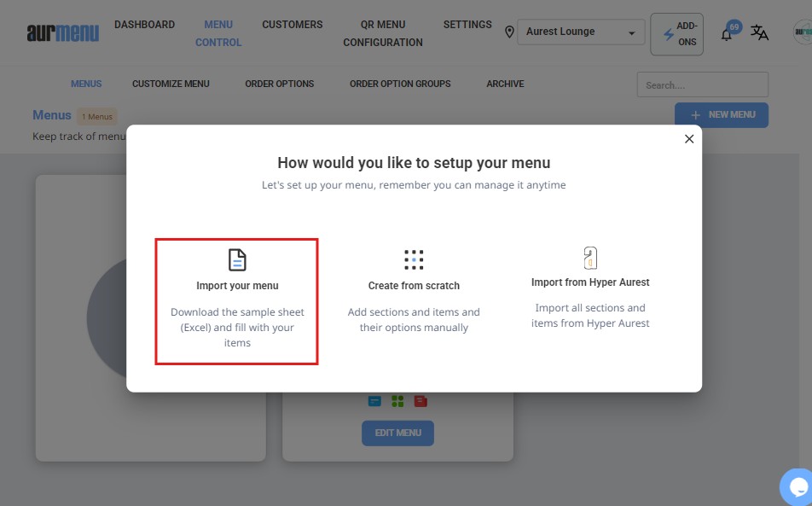Close the menu setup dialog
This screenshot has height=506, width=812.
pyautogui.click(x=689, y=139)
